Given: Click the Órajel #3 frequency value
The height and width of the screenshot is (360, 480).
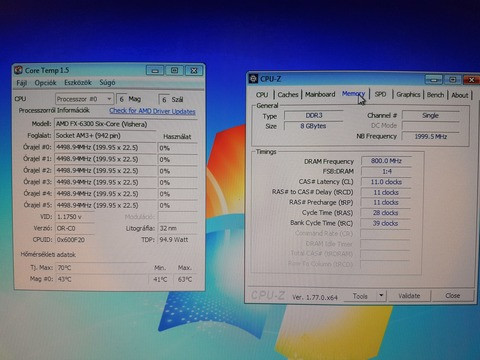Looking at the screenshot, I should pos(105,182).
